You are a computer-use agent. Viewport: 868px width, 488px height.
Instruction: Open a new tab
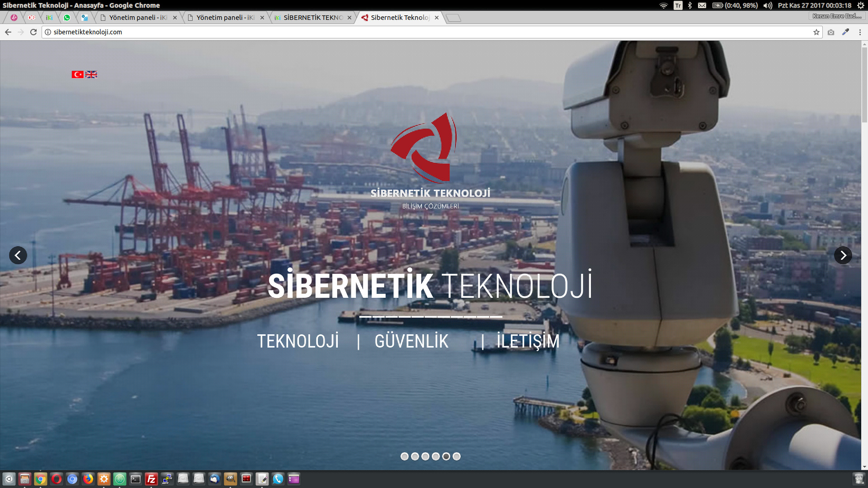(453, 18)
